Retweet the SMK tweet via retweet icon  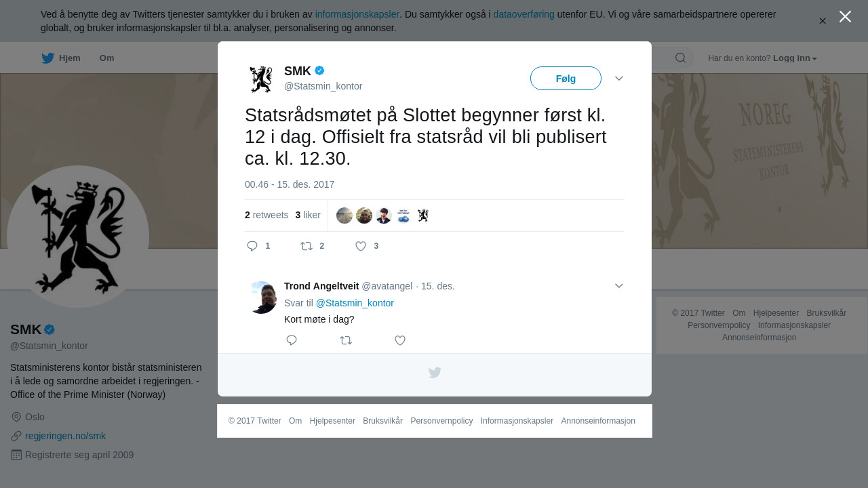(x=307, y=246)
